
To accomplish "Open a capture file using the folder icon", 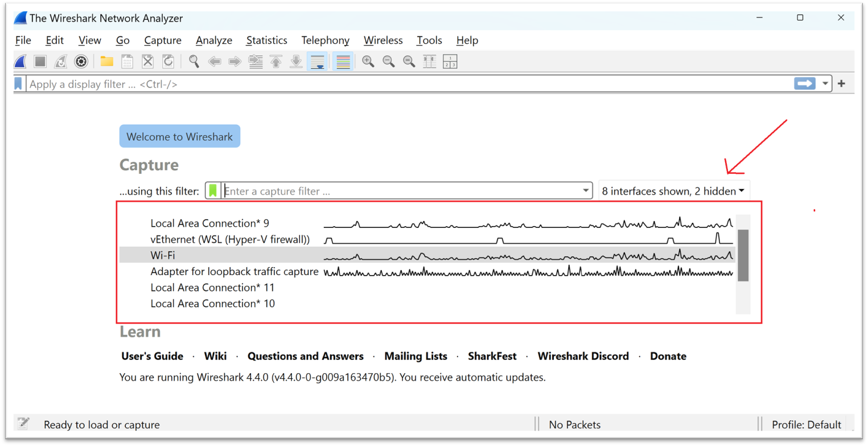I will 106,61.
